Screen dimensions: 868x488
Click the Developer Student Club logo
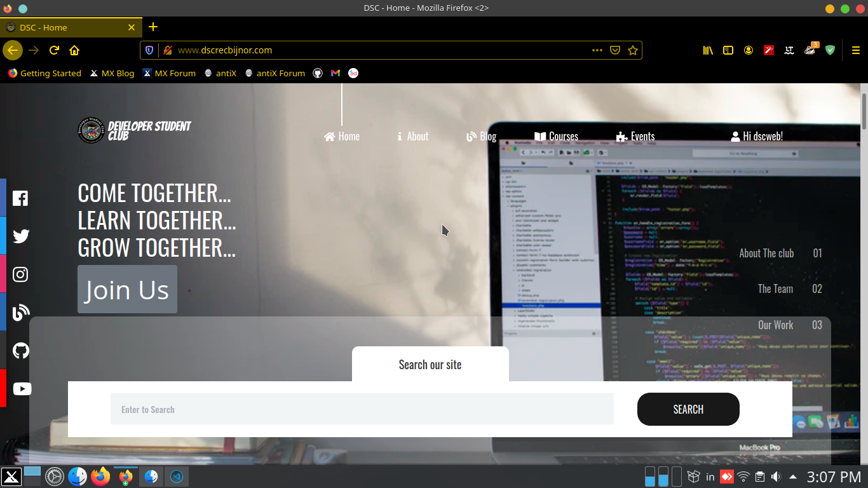tap(134, 130)
